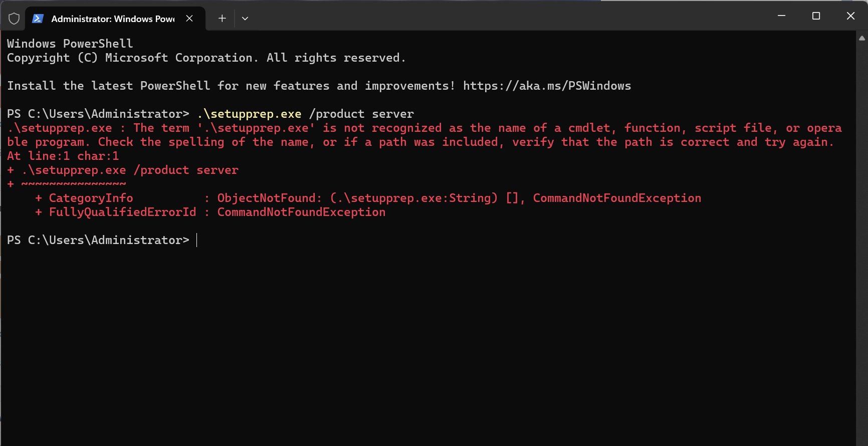Close the Administrator: Windows PowerShell tab

(x=189, y=19)
